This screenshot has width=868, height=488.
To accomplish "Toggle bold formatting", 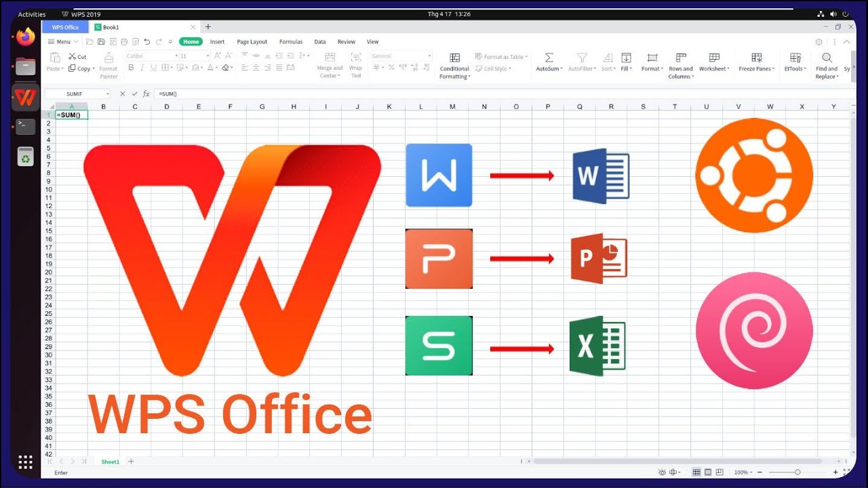I will 132,66.
